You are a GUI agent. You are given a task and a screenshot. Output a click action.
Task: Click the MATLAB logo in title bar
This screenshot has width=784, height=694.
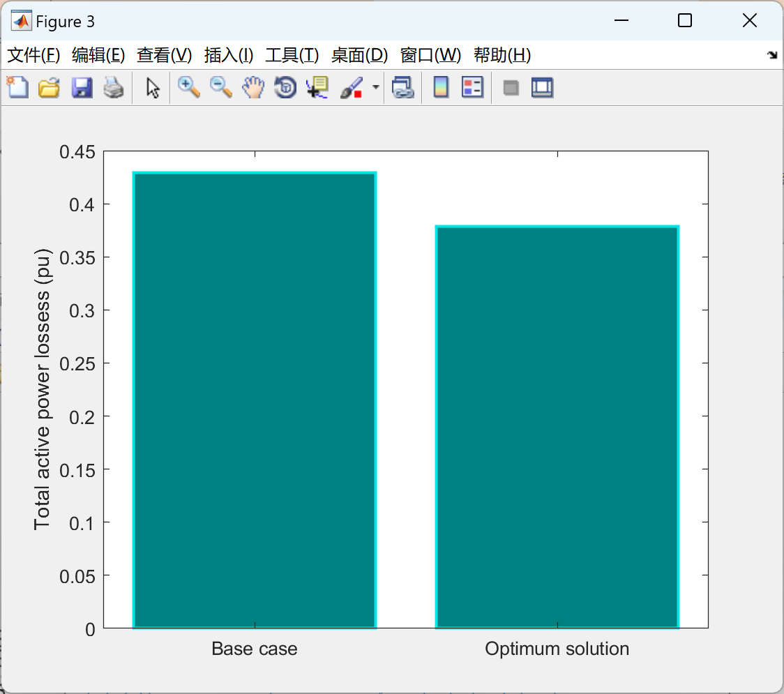[22, 21]
